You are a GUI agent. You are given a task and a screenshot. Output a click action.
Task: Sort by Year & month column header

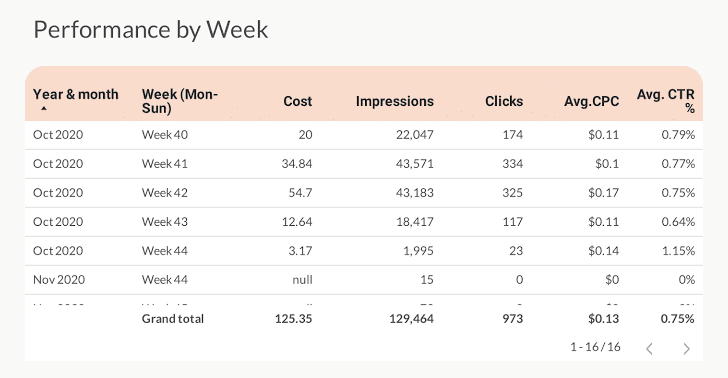tap(76, 94)
